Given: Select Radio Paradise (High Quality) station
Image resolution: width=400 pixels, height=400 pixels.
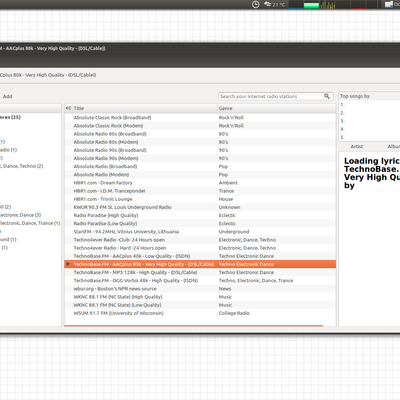Looking at the screenshot, I should [x=200, y=215].
